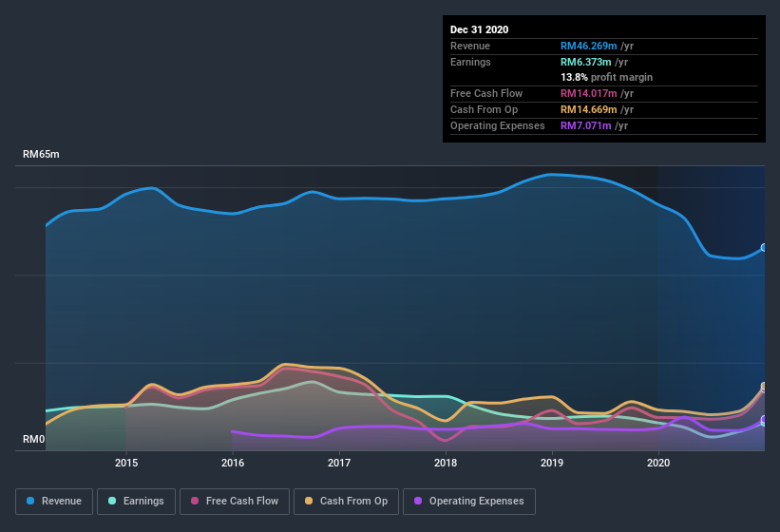The height and width of the screenshot is (532, 780).
Task: Toggle the Operating Expenses legend button
Action: click(469, 502)
